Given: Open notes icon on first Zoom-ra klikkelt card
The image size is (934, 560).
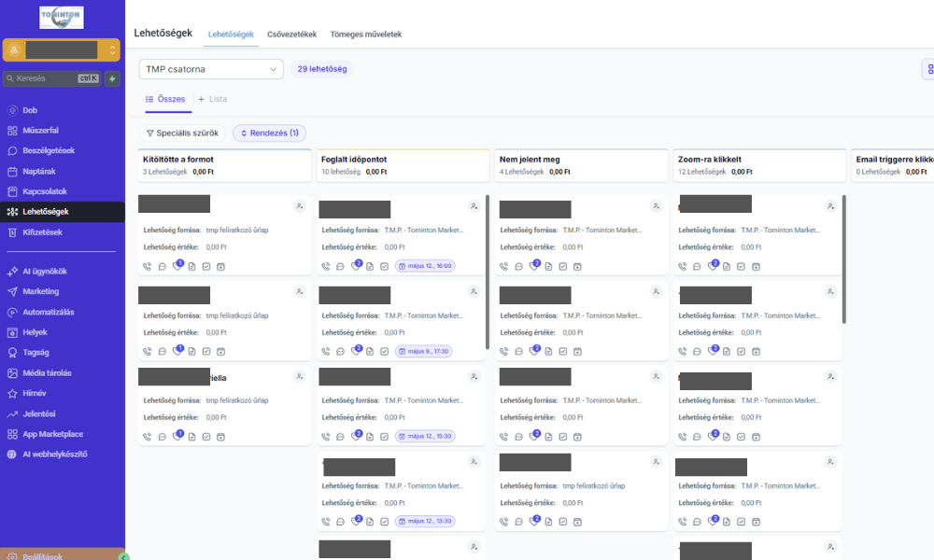Looking at the screenshot, I should tap(727, 267).
